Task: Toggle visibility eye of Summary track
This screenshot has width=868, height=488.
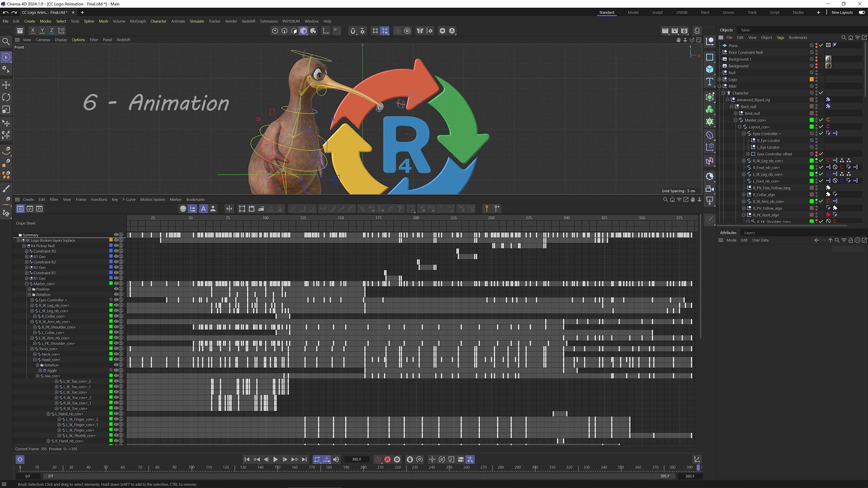Action: coord(116,235)
